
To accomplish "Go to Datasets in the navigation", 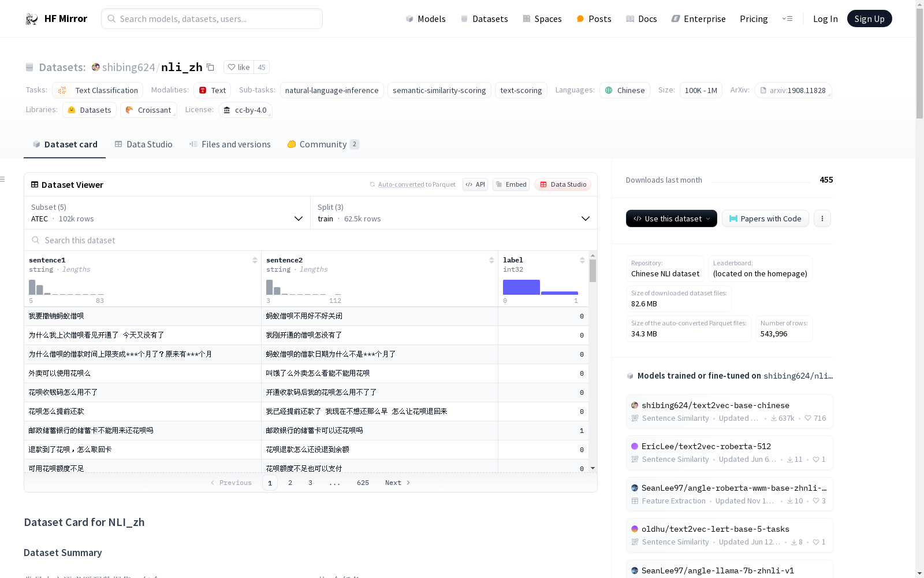I will [x=484, y=18].
